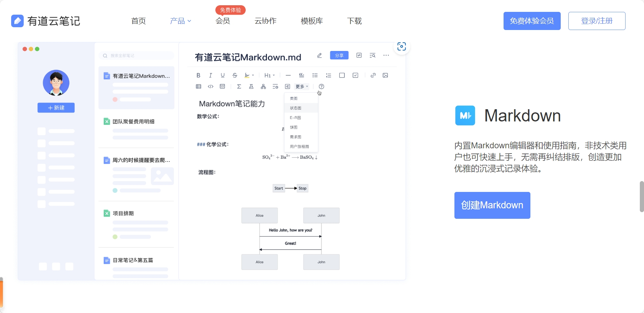Click the 登录/注册 button
The width and height of the screenshot is (644, 313).
point(597,21)
